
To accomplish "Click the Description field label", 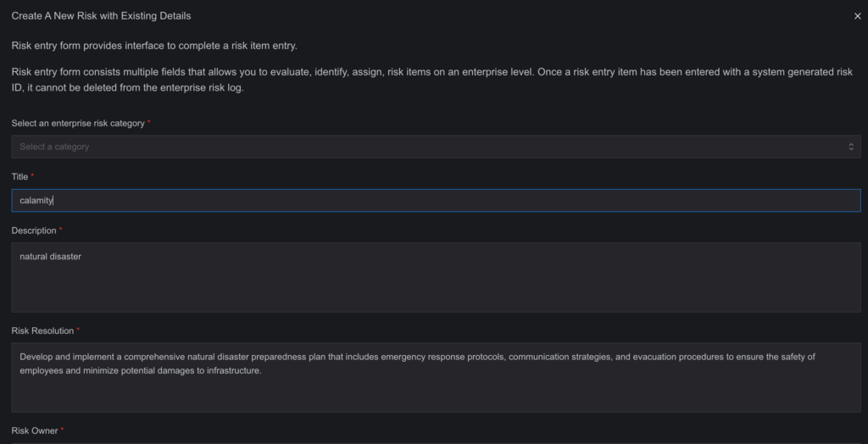I will [34, 230].
